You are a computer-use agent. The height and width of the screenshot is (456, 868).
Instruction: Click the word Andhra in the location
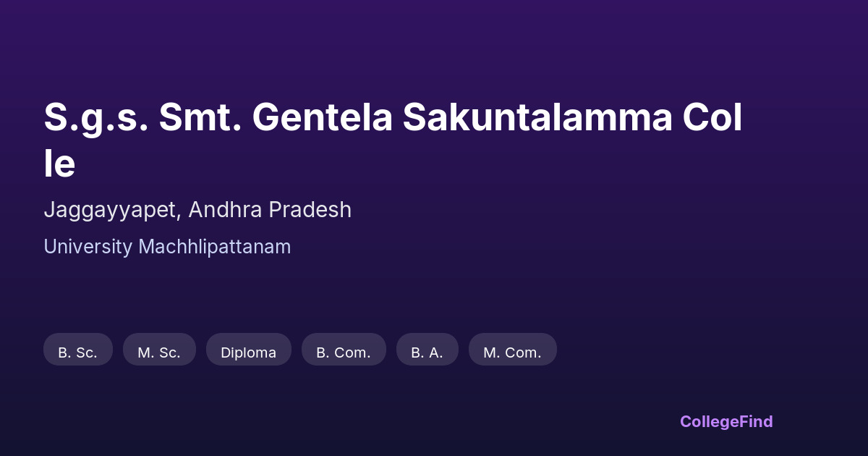226,210
